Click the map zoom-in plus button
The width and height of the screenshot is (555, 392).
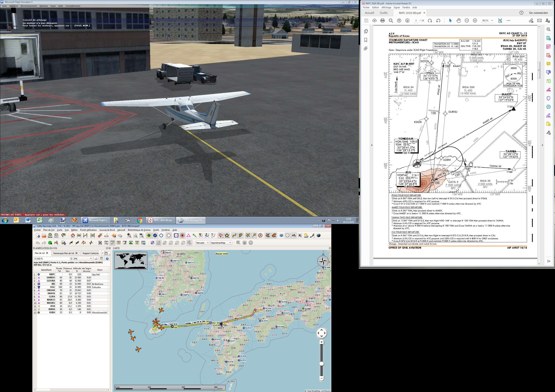pos(321,342)
